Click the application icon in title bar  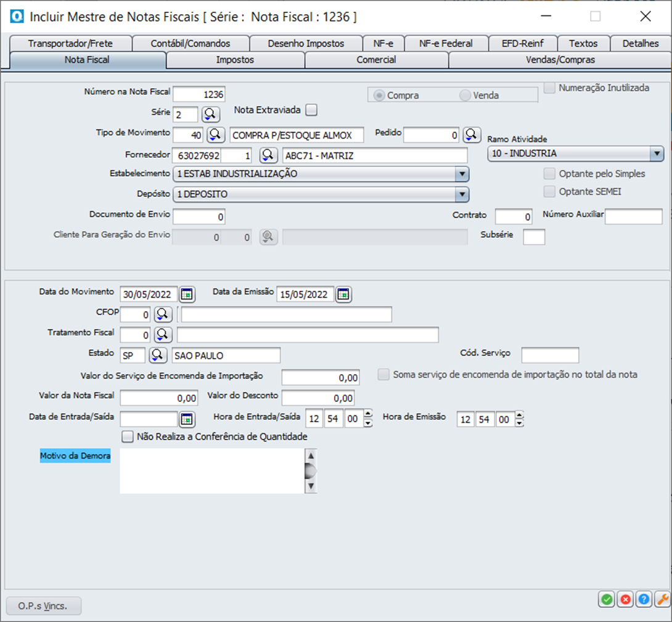click(x=17, y=17)
